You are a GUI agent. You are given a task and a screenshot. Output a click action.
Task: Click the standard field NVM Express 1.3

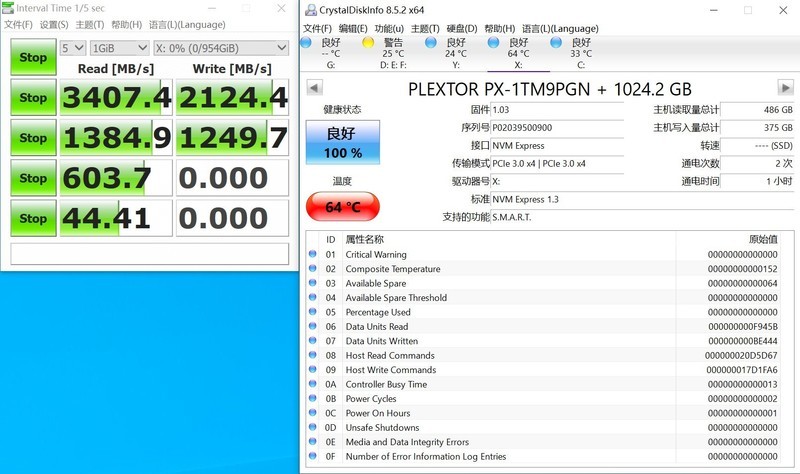click(x=642, y=199)
